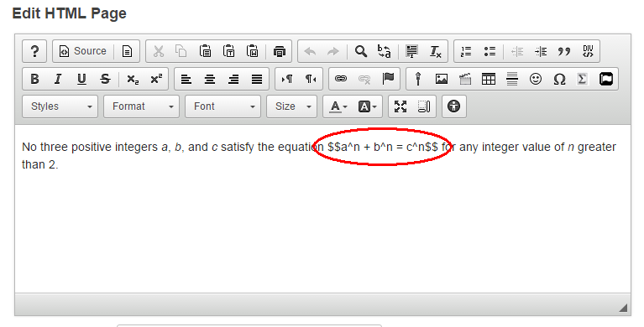The image size is (644, 327).
Task: Toggle italic formatting
Action: 58,79
